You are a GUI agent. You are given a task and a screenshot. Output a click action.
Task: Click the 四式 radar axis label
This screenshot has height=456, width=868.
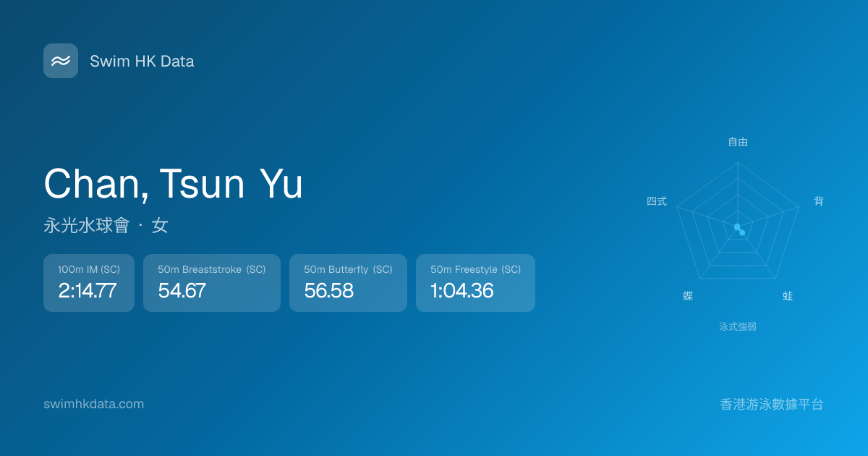coord(657,201)
